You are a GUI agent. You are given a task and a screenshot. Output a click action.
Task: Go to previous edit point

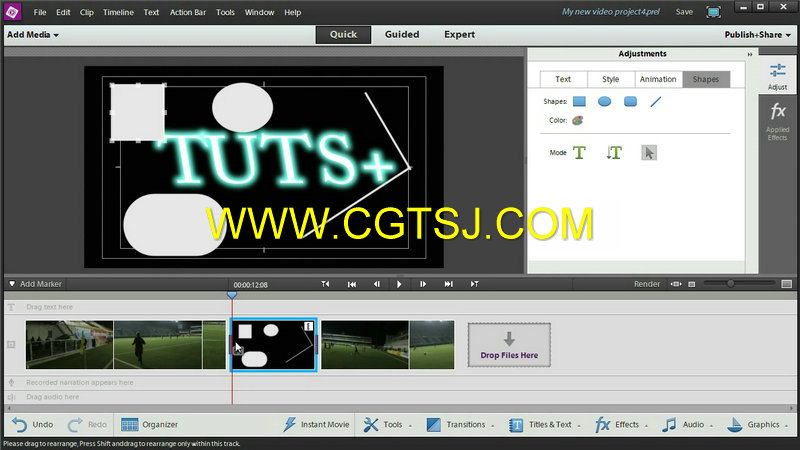[x=325, y=284]
